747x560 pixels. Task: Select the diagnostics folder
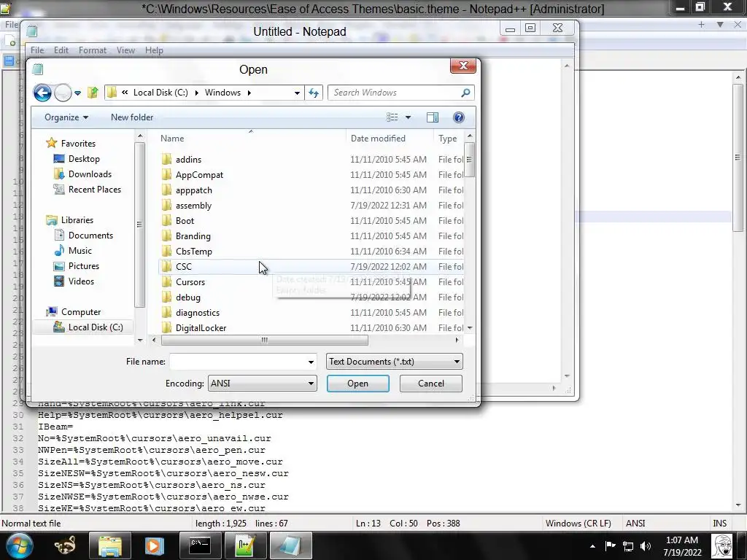point(197,312)
